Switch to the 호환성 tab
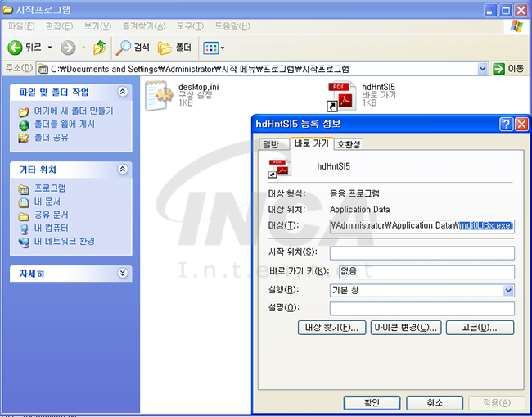 pos(349,144)
